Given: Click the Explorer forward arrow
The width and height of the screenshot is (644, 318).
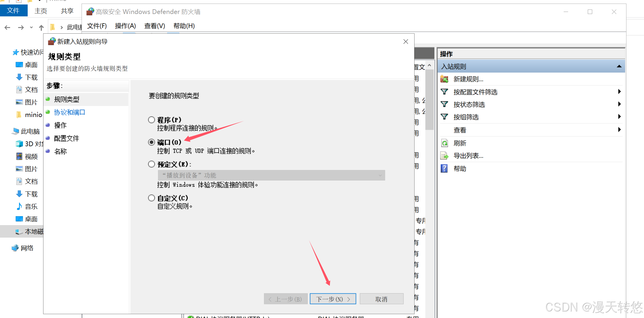Looking at the screenshot, I should [x=21, y=27].
